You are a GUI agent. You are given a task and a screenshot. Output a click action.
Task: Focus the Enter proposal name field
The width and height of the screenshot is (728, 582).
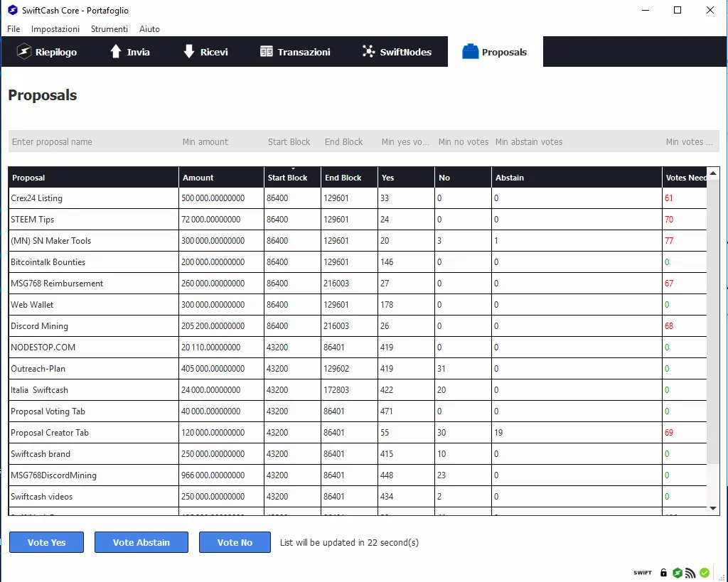(93, 141)
